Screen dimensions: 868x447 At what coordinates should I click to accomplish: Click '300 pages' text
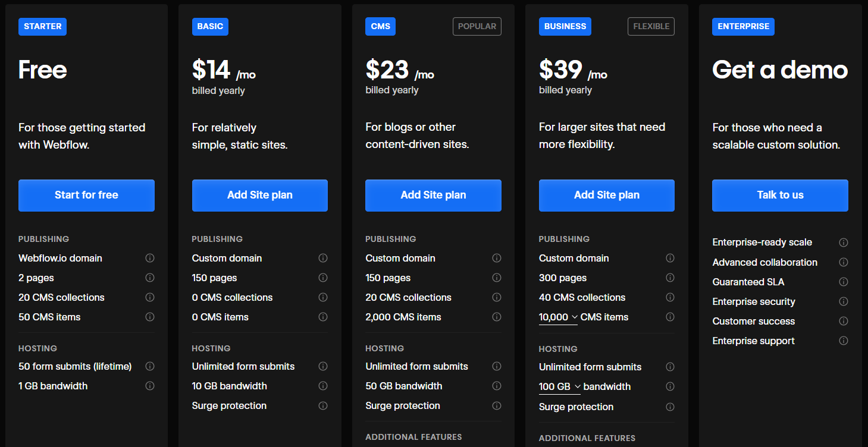[x=563, y=278]
